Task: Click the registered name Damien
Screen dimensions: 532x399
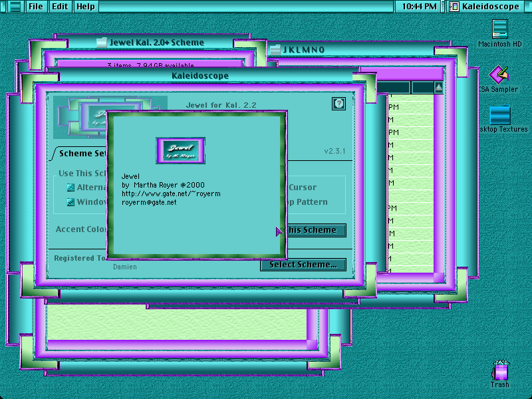Action: click(x=125, y=267)
